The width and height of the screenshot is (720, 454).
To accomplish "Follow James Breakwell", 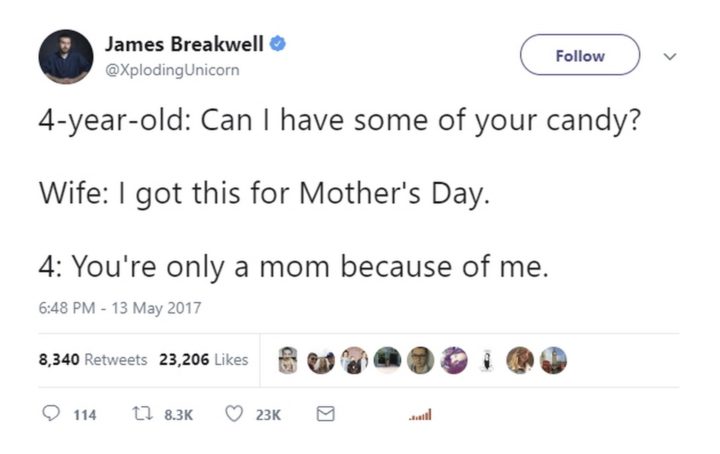I will click(579, 55).
